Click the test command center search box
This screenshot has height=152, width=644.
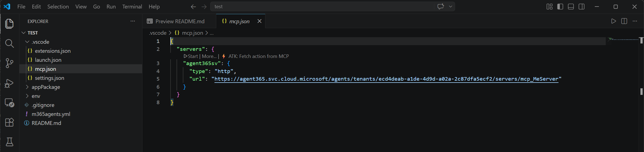click(x=323, y=7)
